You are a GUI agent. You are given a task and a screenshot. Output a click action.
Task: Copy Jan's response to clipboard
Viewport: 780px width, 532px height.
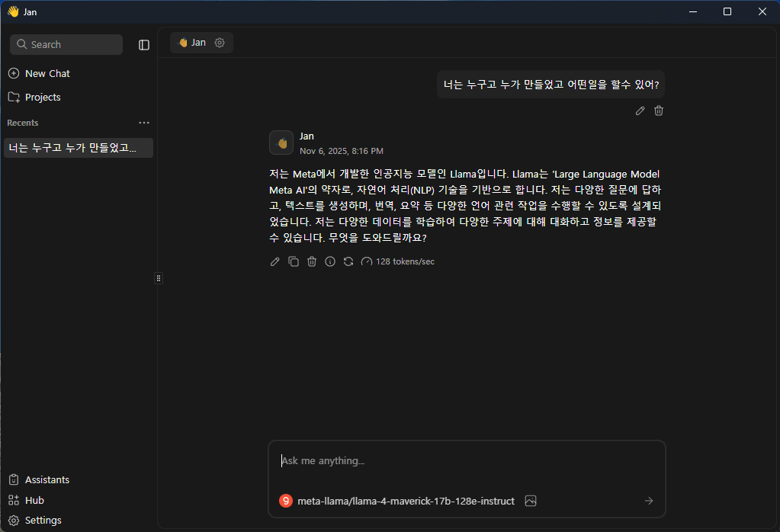[x=294, y=261]
